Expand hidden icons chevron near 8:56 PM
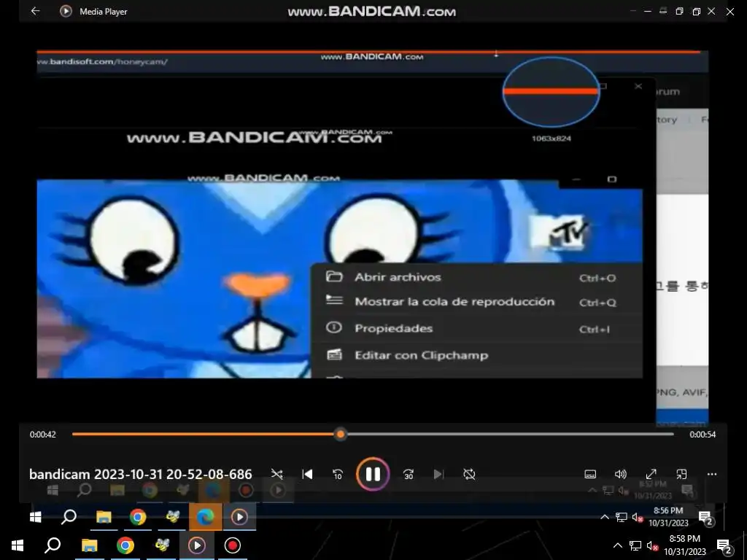 point(604,517)
